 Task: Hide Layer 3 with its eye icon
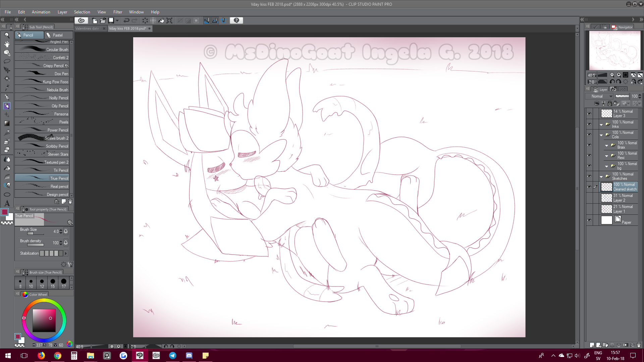589,114
